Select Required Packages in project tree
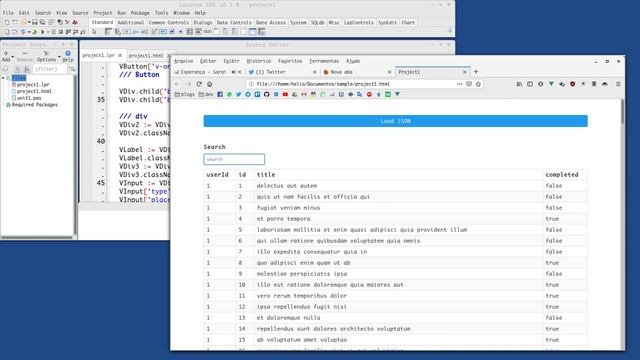 coord(35,105)
